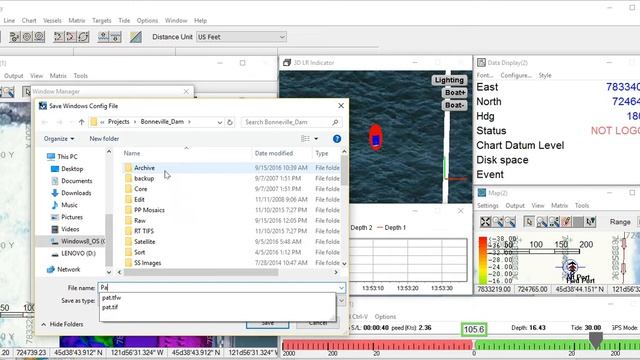
Task: Select LENOVO (D:) drive in navigation pane
Action: [78, 253]
